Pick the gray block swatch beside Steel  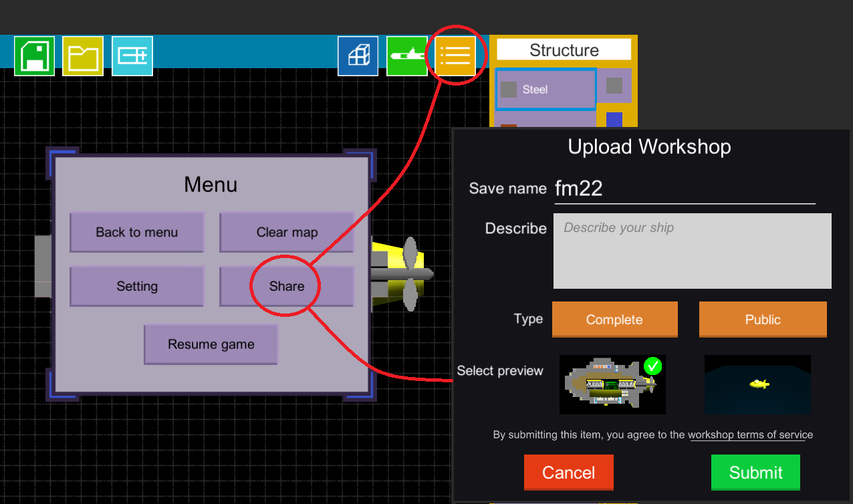(x=614, y=86)
